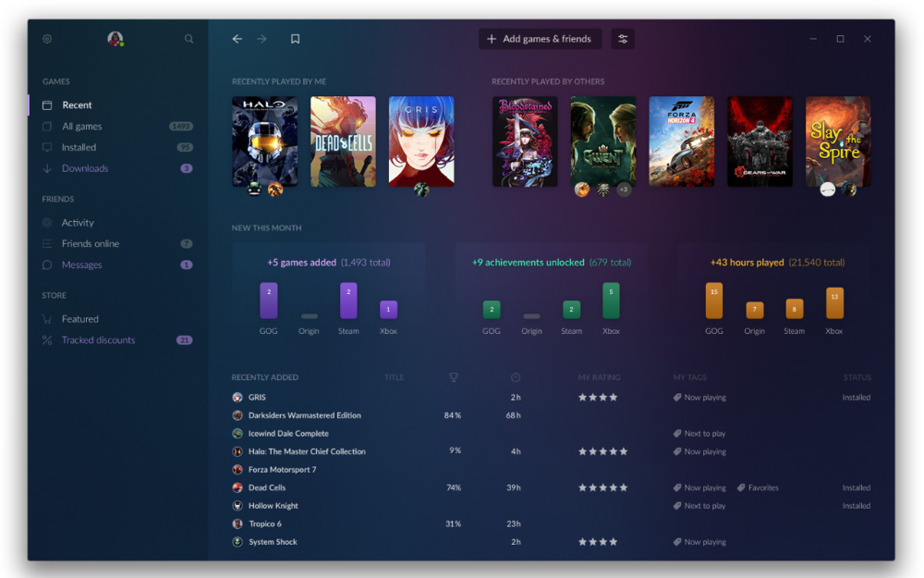
Task: Click the Downloads arrow icon
Action: tap(47, 168)
